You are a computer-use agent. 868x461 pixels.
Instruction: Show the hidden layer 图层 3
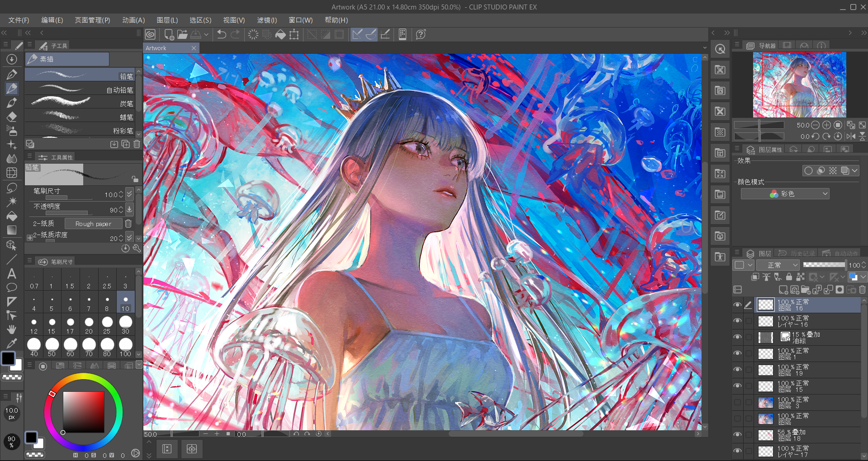[x=737, y=402]
